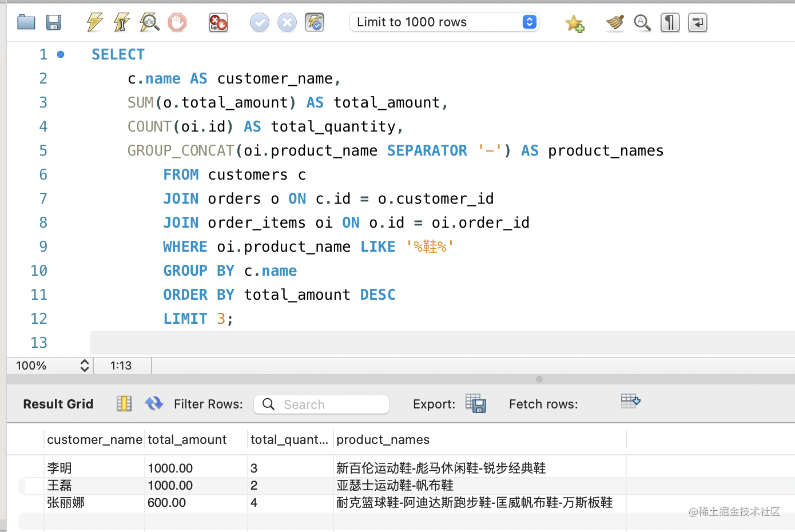Rollback transaction with X icon
Screen dimensions: 795x532
[x=287, y=23]
